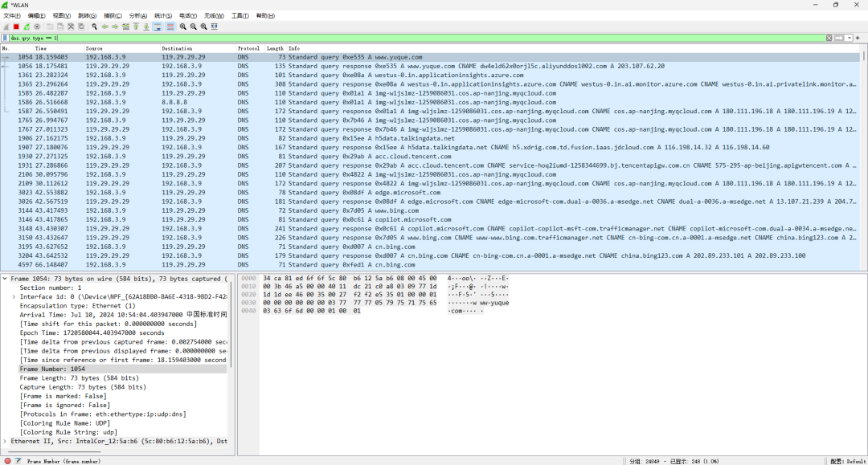868x465 pixels.
Task: Select packet 3146 copilot.microsoft.com query row
Action: 431,219
